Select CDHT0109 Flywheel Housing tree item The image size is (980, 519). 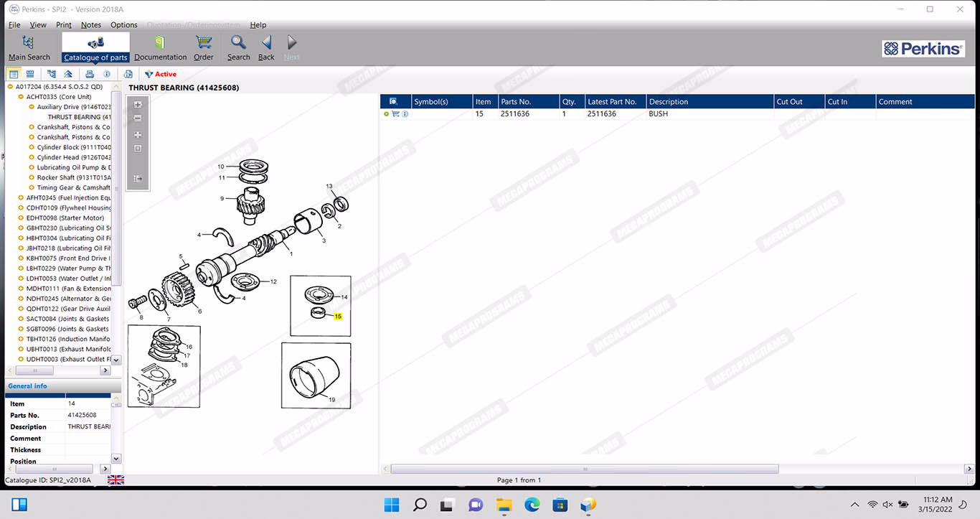pyautogui.click(x=69, y=207)
